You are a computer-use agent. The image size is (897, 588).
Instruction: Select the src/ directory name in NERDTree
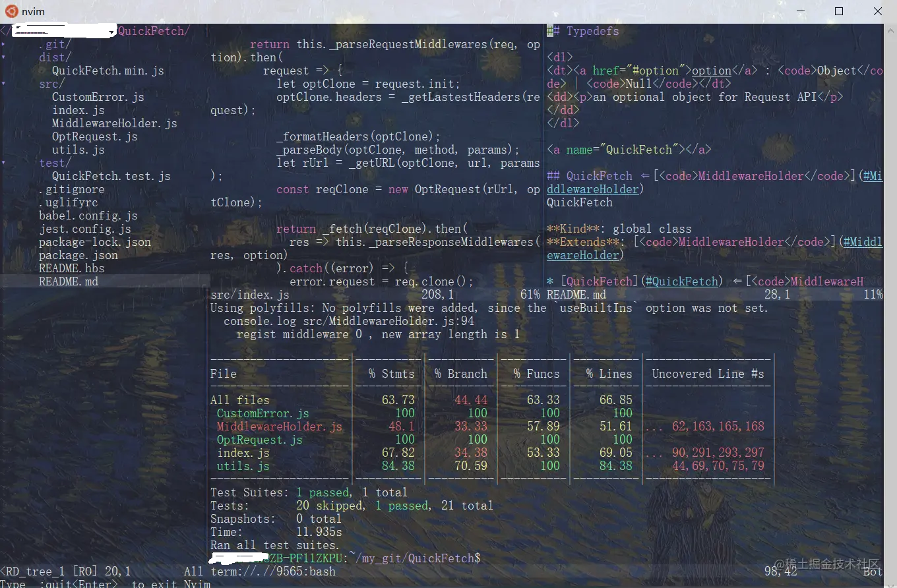[x=52, y=84]
